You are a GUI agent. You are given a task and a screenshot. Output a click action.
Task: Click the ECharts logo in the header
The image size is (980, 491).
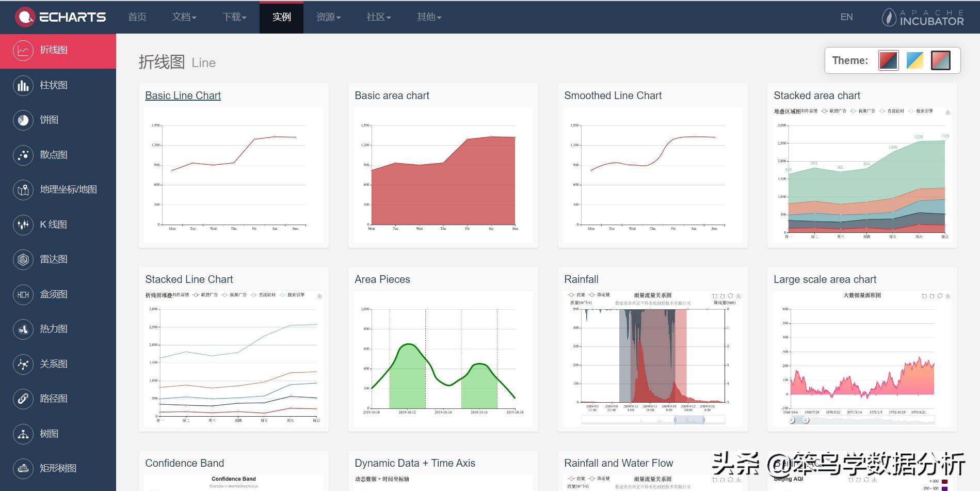(x=60, y=17)
